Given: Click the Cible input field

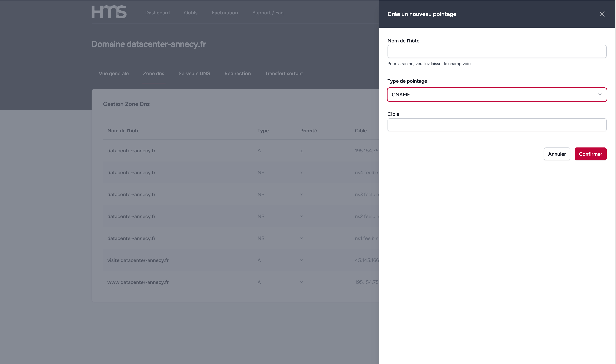Looking at the screenshot, I should click(497, 125).
